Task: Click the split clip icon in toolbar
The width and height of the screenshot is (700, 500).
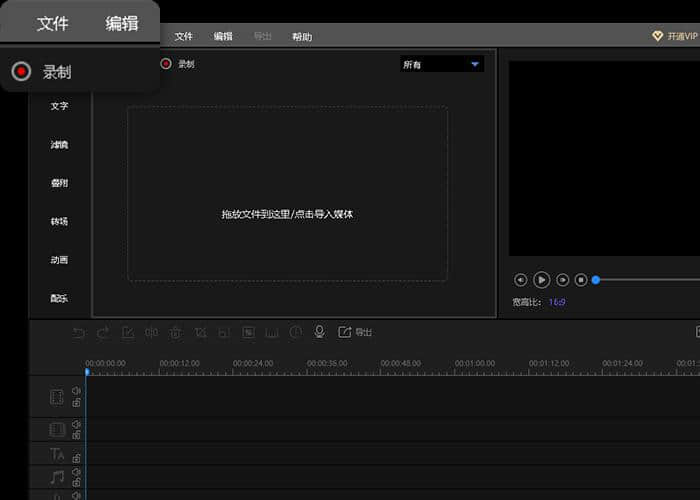Action: [x=151, y=332]
